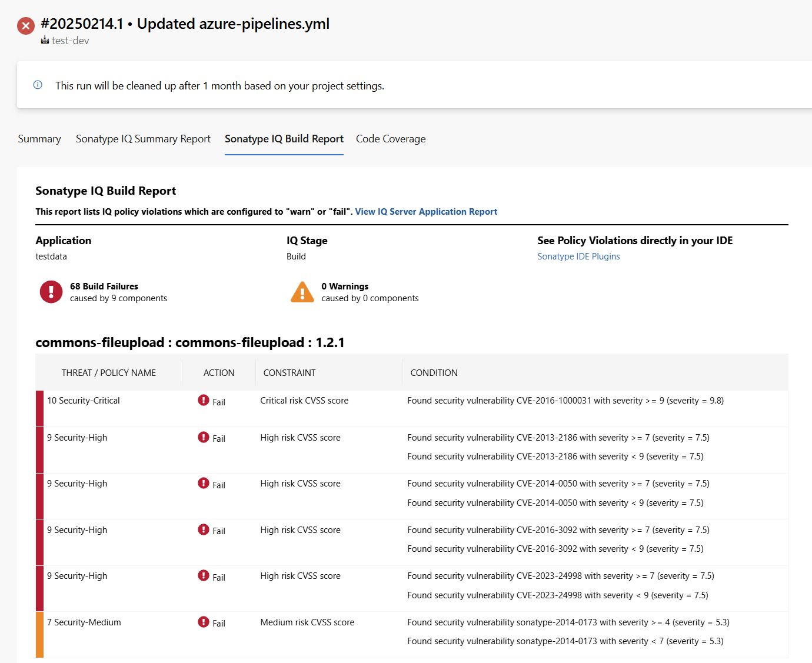The height and width of the screenshot is (663, 812).
Task: Click the test-dev pipeline icon
Action: [x=45, y=41]
